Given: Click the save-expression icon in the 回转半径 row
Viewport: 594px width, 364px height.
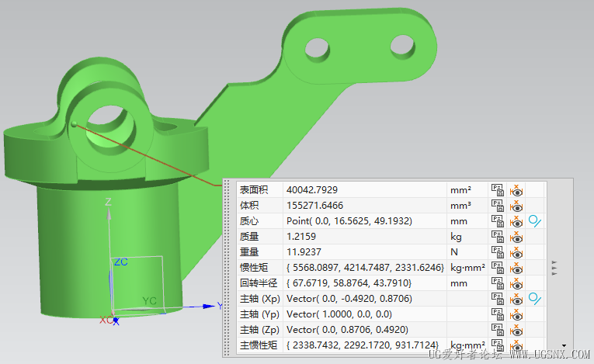Looking at the screenshot, I should [498, 283].
